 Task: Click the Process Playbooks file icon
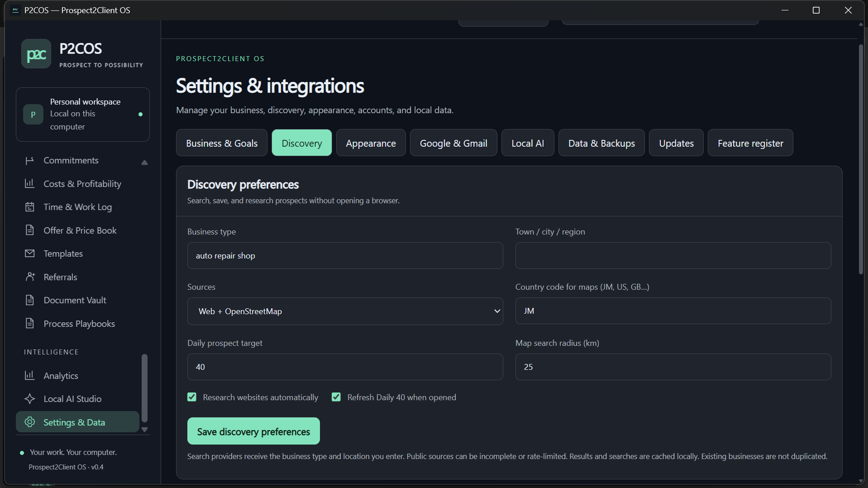[29, 324]
